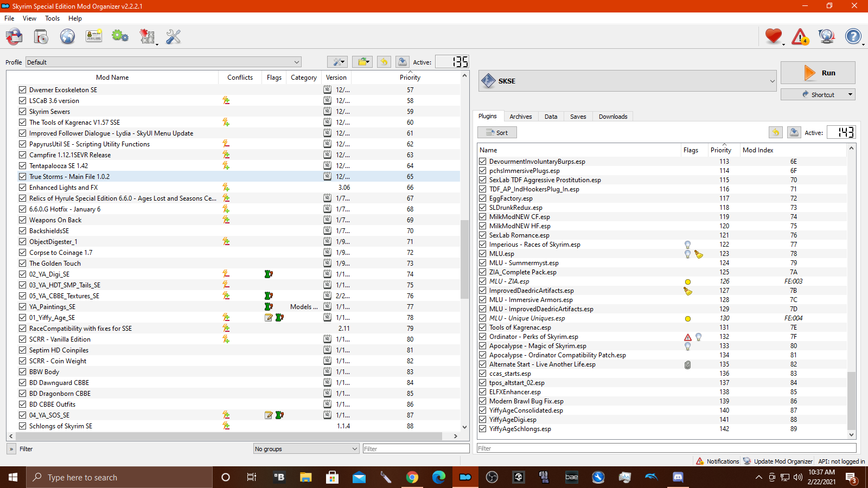
Task: Uncheck the Skyrim Sewers mod
Action: [x=22, y=111]
